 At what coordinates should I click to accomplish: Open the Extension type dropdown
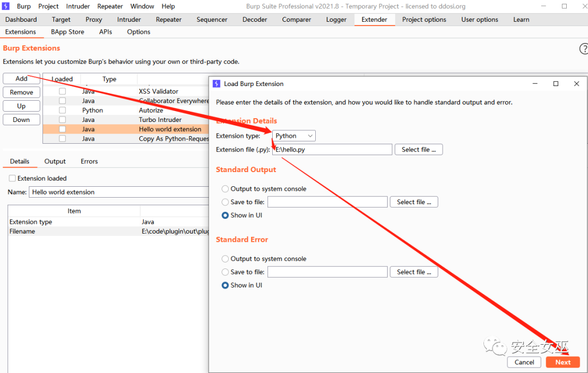pos(294,136)
